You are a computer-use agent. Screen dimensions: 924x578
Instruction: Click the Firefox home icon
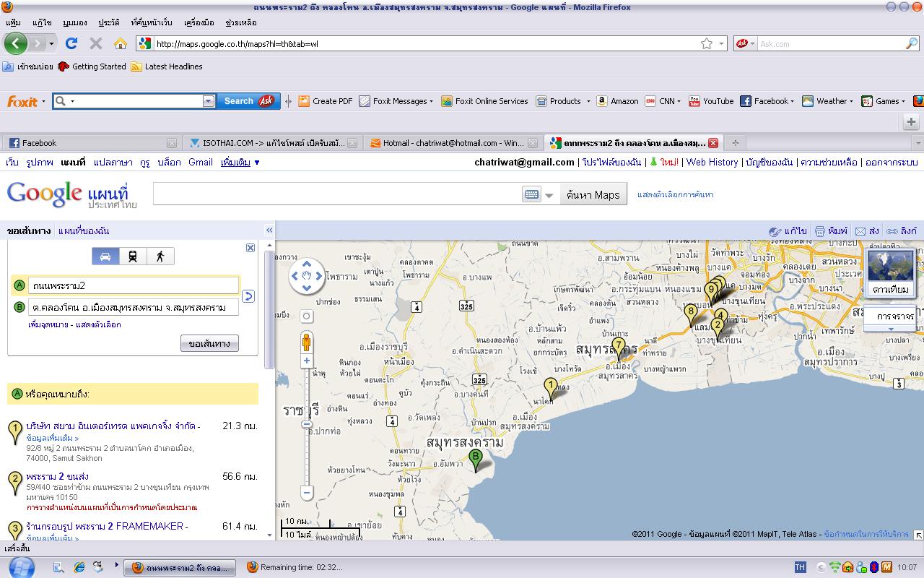[x=121, y=43]
